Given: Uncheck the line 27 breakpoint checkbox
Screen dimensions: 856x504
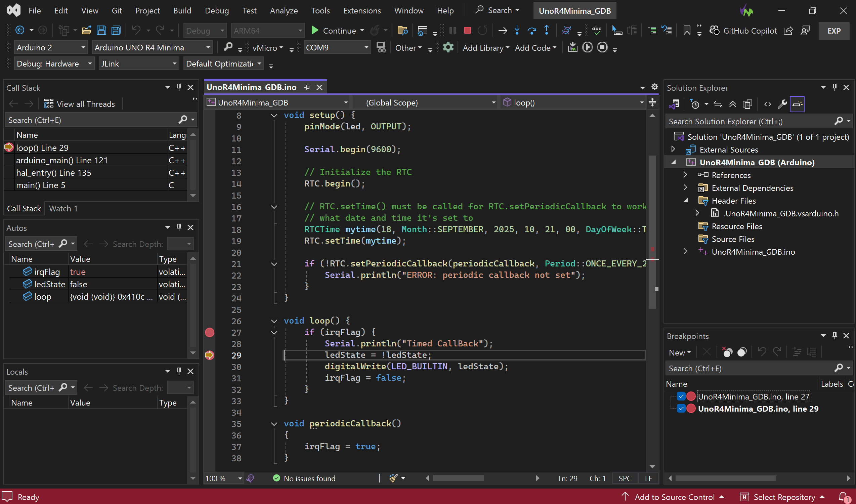Looking at the screenshot, I should click(681, 396).
